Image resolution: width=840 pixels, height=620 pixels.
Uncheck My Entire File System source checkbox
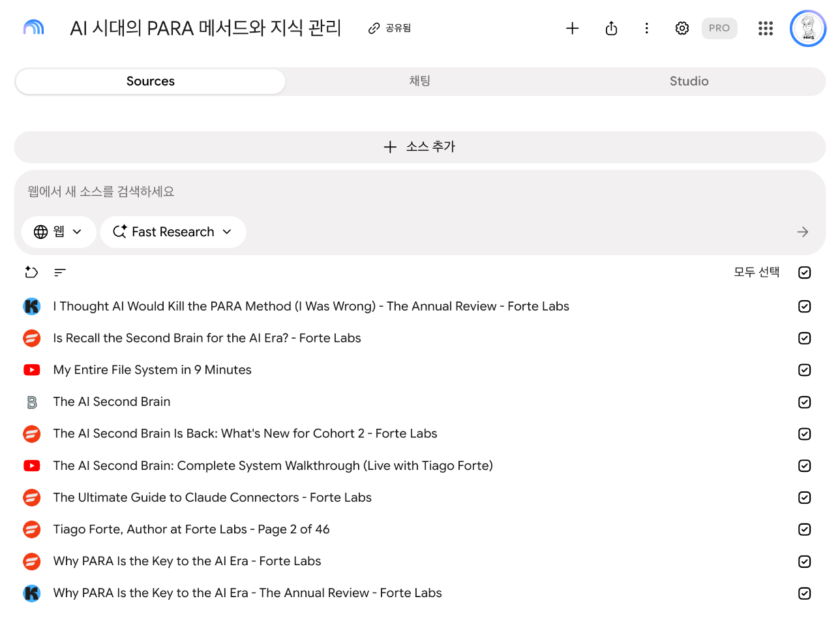tap(805, 370)
